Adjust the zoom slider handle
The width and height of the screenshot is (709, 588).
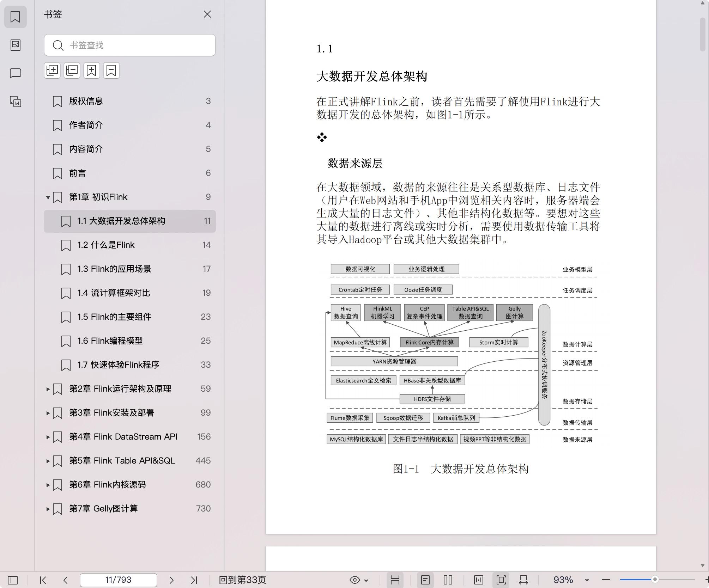pyautogui.click(x=655, y=580)
